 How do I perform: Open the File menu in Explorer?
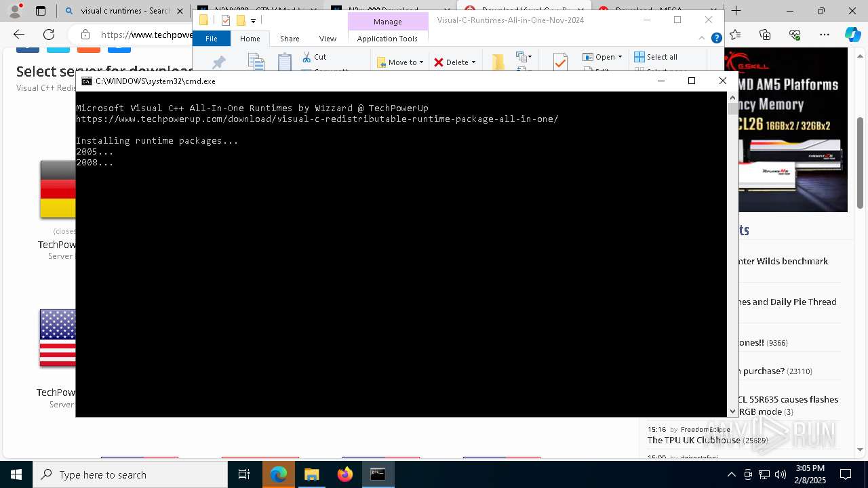[x=212, y=39]
